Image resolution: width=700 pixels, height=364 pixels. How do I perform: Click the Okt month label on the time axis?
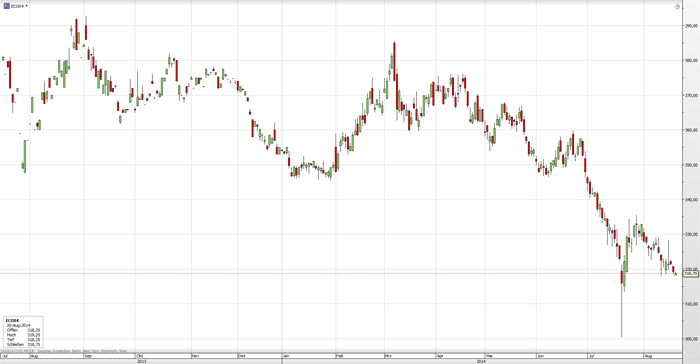pyautogui.click(x=139, y=356)
